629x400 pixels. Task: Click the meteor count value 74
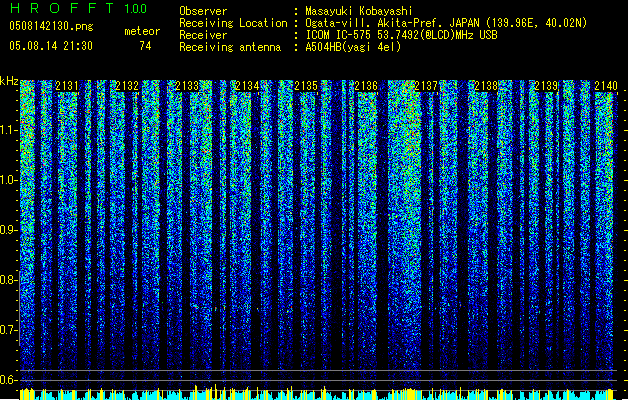pos(145,46)
